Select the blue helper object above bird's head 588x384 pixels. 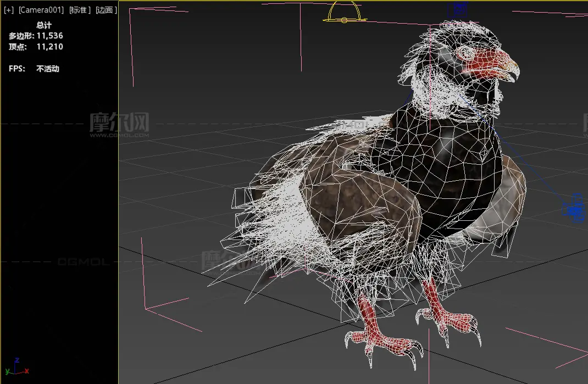point(457,10)
